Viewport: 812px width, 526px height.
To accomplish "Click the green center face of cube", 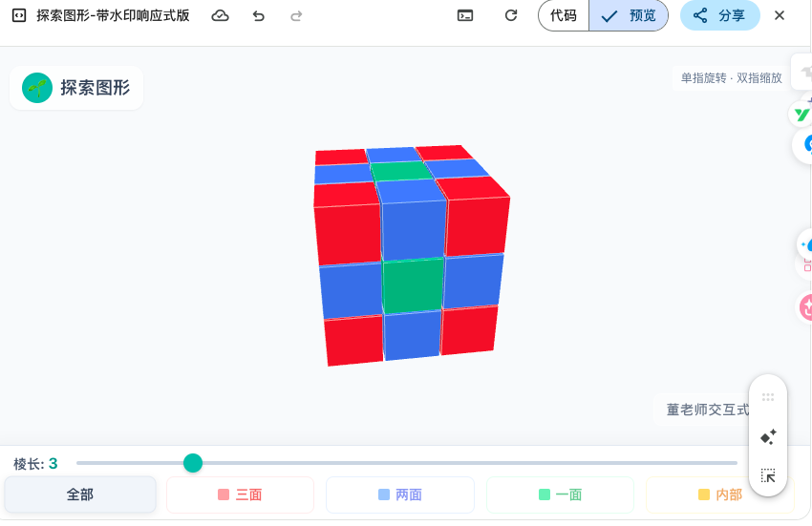I will [x=413, y=286].
